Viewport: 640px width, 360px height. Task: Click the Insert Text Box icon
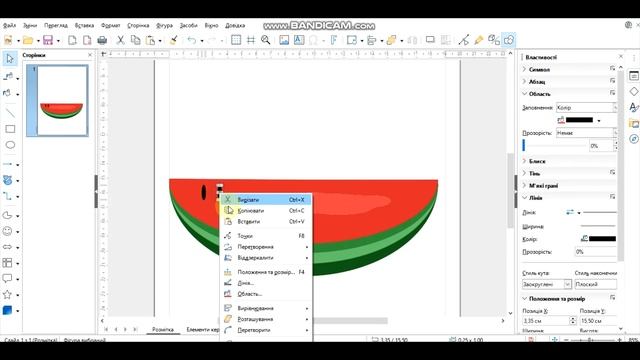(299, 40)
